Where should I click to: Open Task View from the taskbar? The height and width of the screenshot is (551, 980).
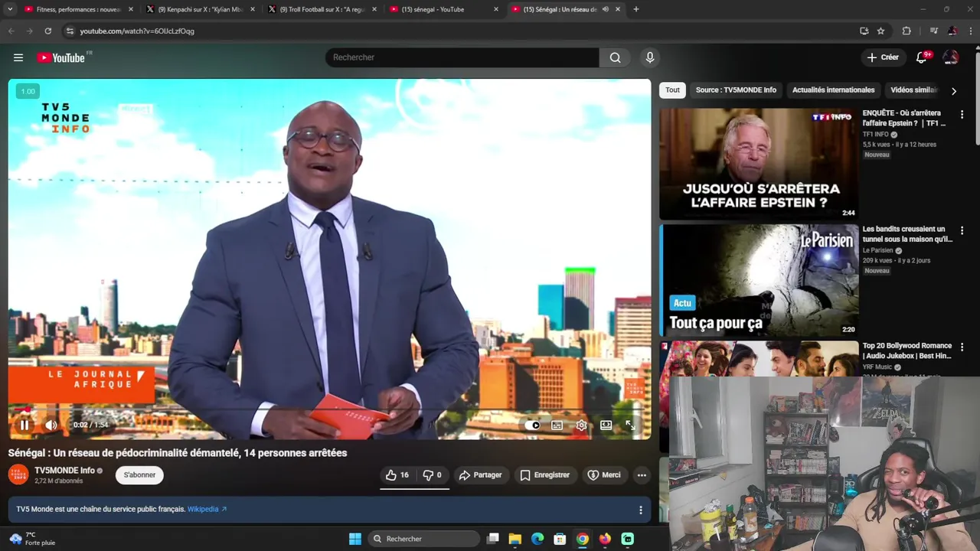[x=493, y=539]
